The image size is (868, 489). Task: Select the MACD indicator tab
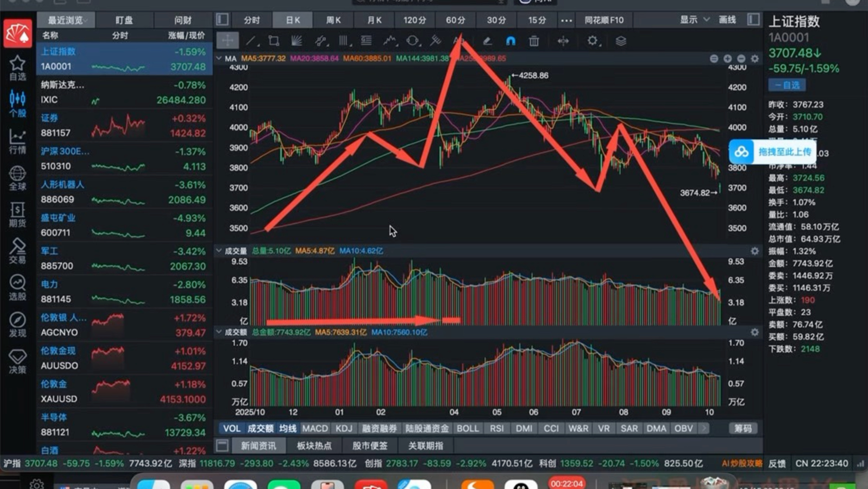coord(315,428)
